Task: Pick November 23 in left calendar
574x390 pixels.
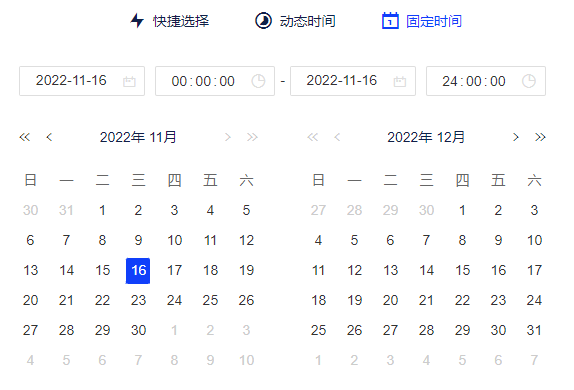Action: pos(138,301)
